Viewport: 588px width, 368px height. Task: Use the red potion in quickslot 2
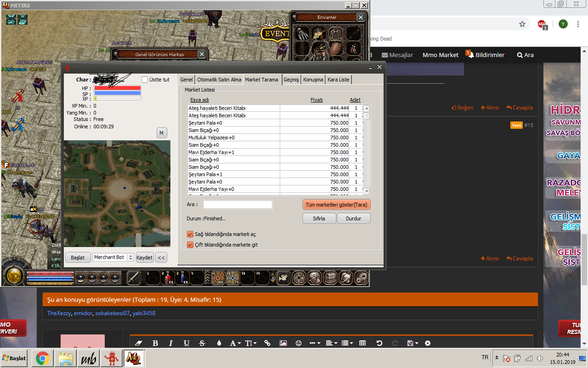(x=167, y=277)
